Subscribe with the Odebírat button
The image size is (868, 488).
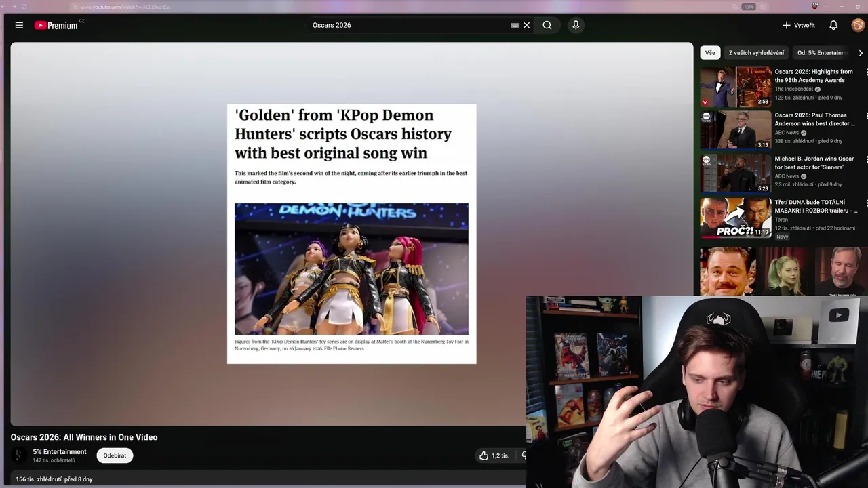[x=115, y=455]
